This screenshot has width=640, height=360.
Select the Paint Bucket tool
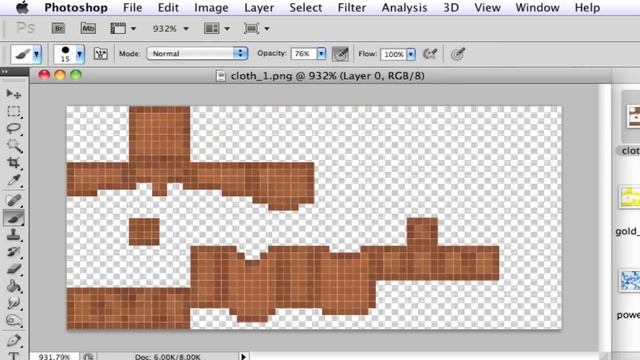[13, 286]
